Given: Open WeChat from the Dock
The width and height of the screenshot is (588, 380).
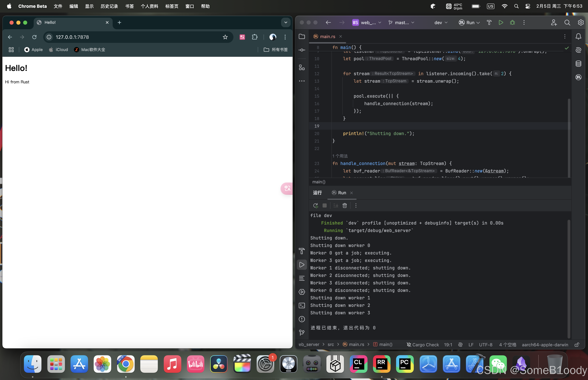Looking at the screenshot, I should (498, 364).
